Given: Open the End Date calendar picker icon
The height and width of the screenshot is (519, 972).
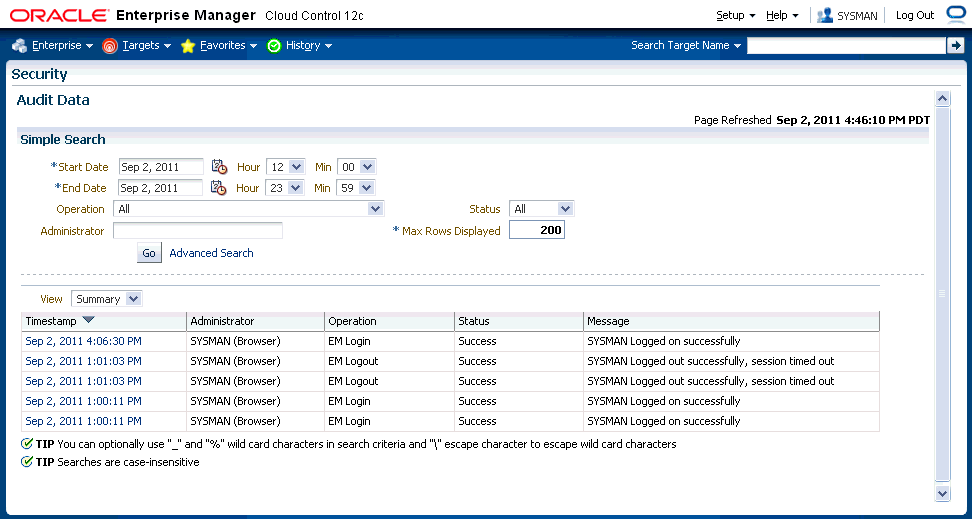Looking at the screenshot, I should tap(219, 188).
